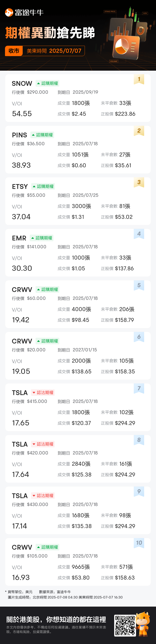Image resolution: width=156 pixels, height=644 pixels.
Task: Click the blue rank 7 ribbon badge
Action: [139, 389]
